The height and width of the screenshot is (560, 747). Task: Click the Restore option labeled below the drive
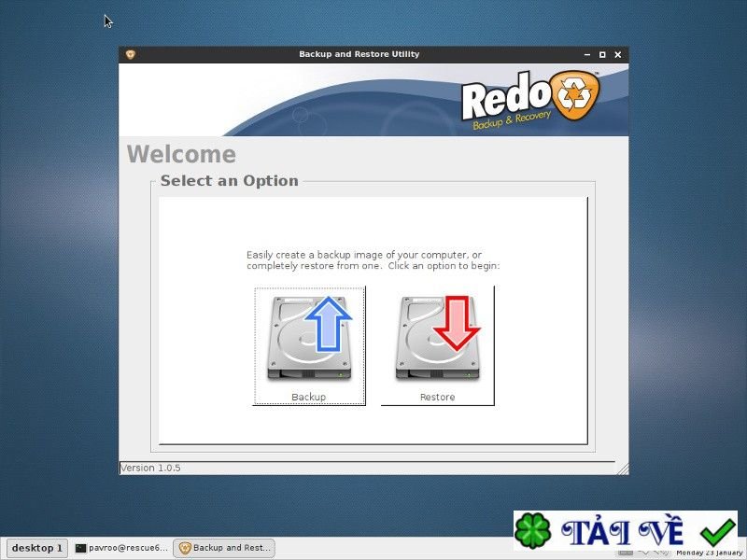tap(437, 397)
